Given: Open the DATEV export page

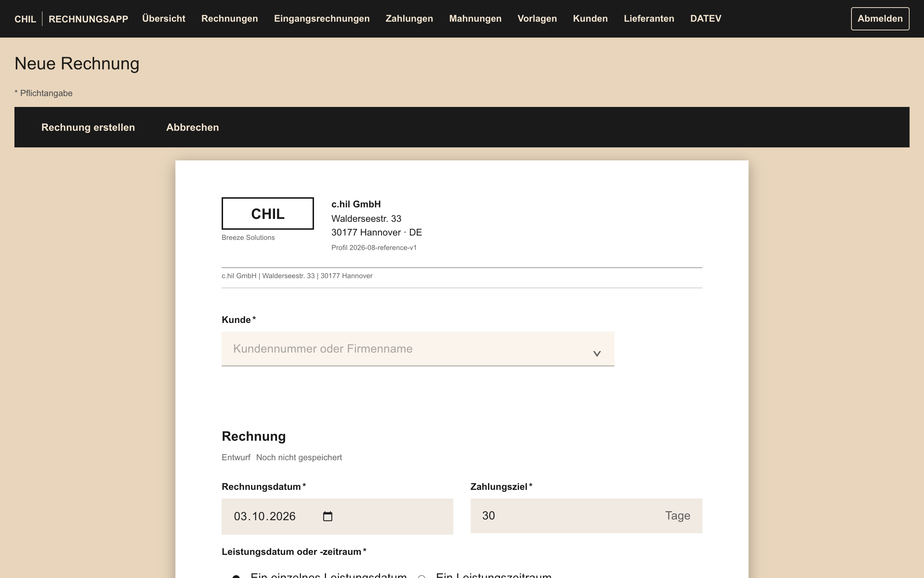Looking at the screenshot, I should [x=705, y=18].
